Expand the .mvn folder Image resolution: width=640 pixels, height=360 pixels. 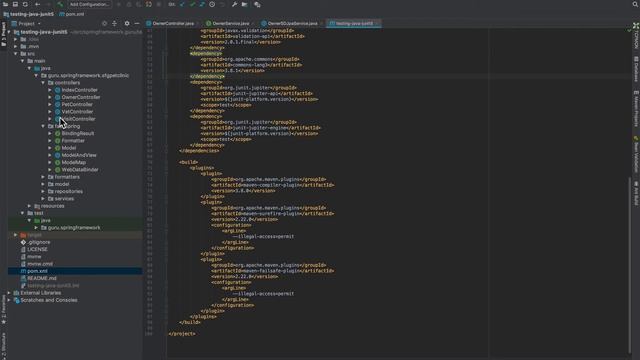coord(16,47)
